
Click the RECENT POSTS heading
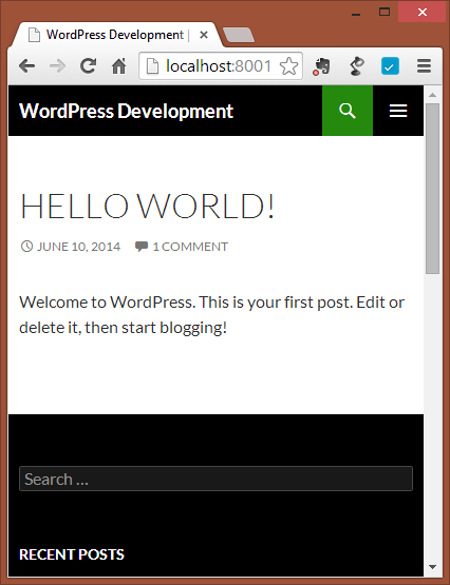[72, 554]
